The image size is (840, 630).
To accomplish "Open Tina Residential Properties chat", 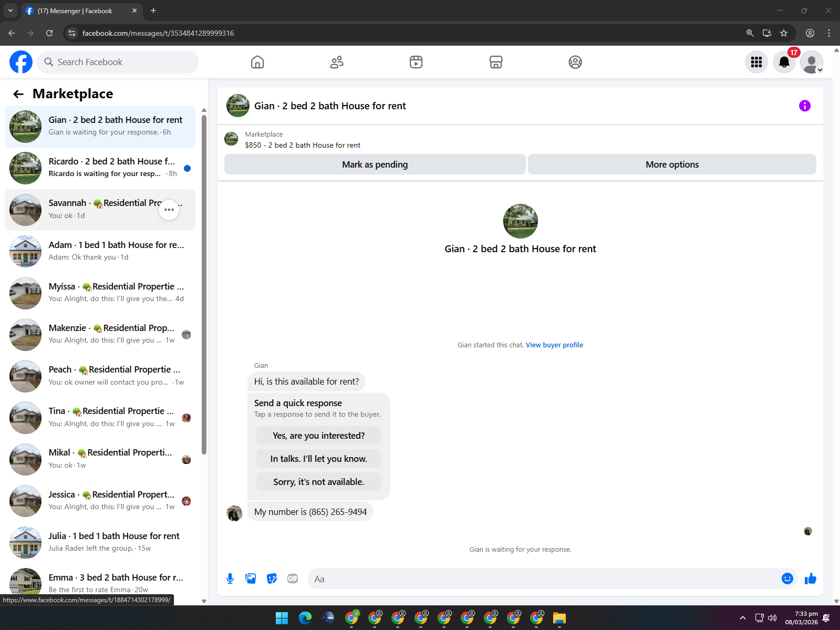I will pos(100,418).
